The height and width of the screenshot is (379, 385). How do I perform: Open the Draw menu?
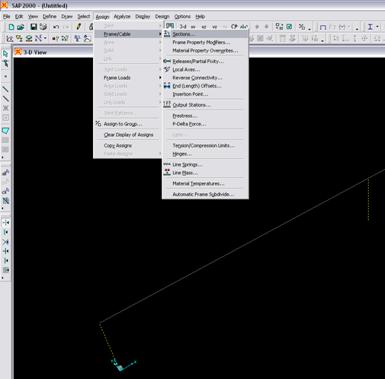point(67,16)
